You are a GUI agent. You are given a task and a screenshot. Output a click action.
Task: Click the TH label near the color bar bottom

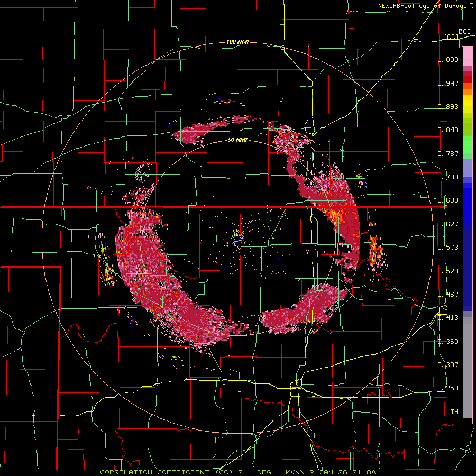(x=454, y=412)
